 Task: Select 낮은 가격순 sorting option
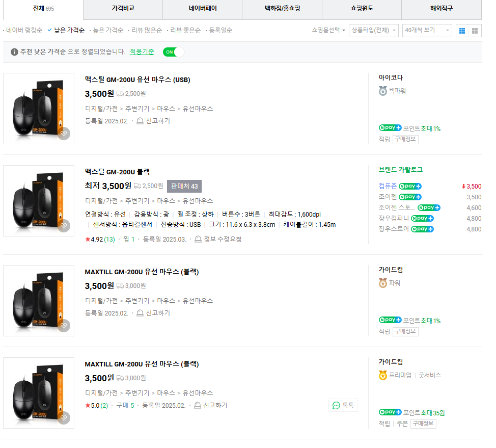[x=69, y=31]
